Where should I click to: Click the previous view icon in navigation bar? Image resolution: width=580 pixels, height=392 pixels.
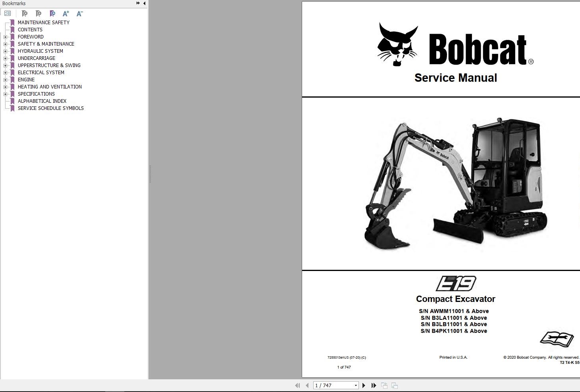coord(384,385)
